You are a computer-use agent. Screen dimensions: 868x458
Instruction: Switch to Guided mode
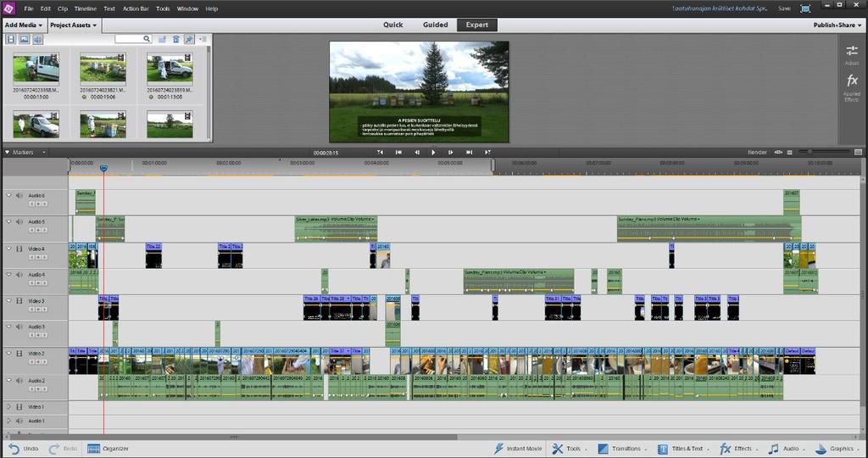tap(435, 25)
